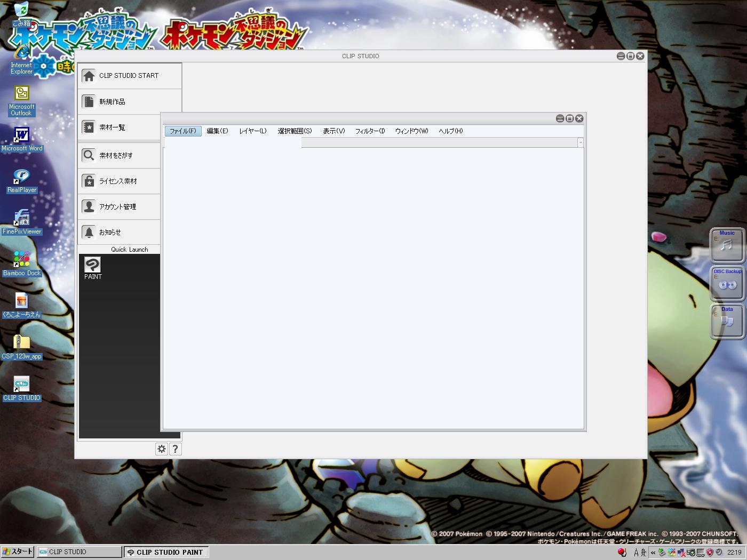Switch to CLIP STUDIO taskbar button
The width and height of the screenshot is (747, 560).
[x=80, y=552]
